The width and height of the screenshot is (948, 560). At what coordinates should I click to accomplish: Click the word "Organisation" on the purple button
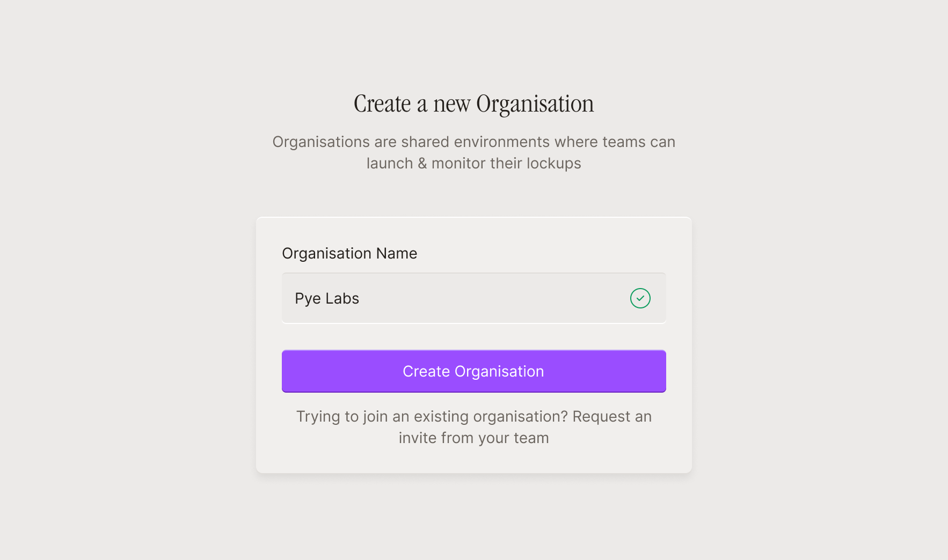[499, 371]
